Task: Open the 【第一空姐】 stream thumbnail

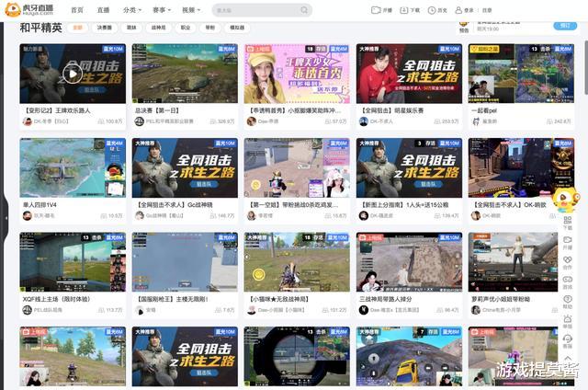Action: 297,167
